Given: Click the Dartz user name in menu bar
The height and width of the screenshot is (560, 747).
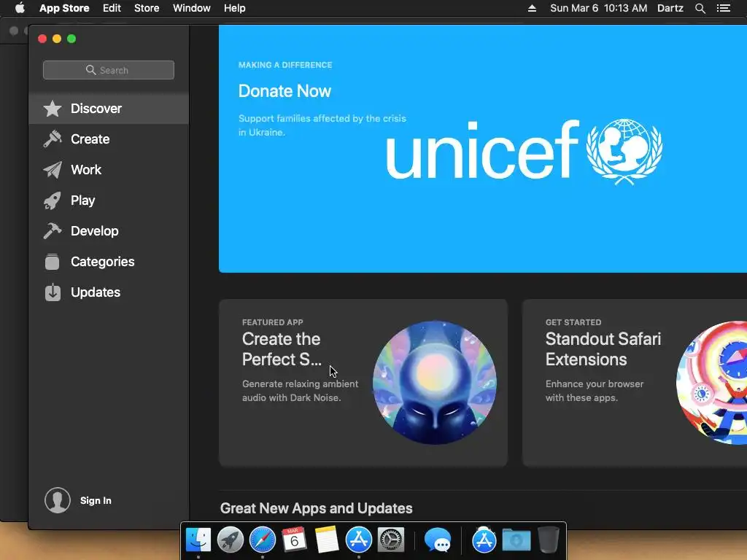Looking at the screenshot, I should click(670, 8).
